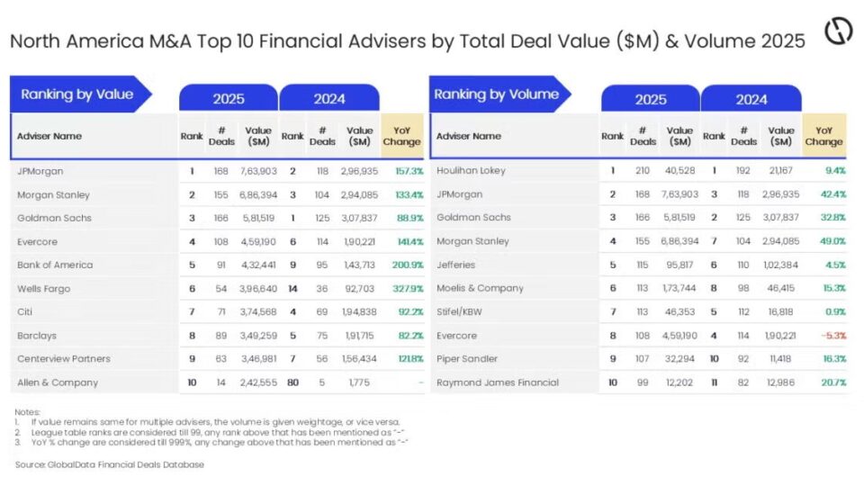The image size is (864, 504).
Task: Click Adviser Name header in the Value table
Action: coord(49,136)
